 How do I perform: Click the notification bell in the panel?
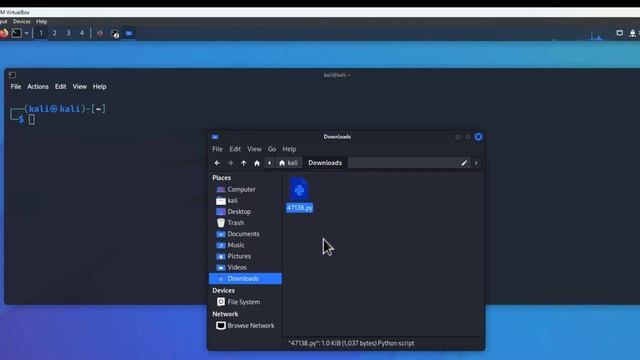coord(633,33)
